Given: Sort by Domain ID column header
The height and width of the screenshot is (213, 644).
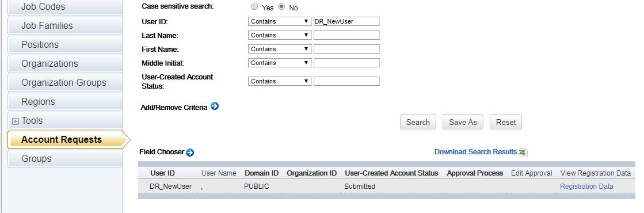Looking at the screenshot, I should 262,173.
